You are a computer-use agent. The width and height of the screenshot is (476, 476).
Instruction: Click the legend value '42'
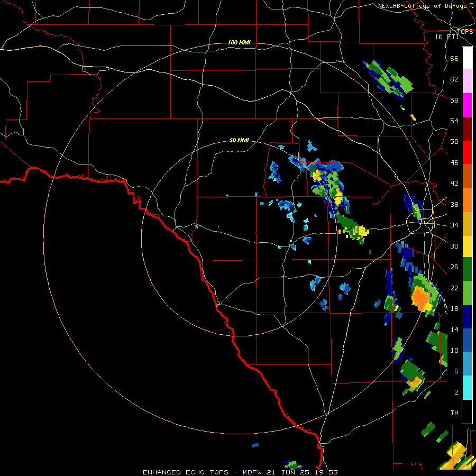(x=454, y=184)
